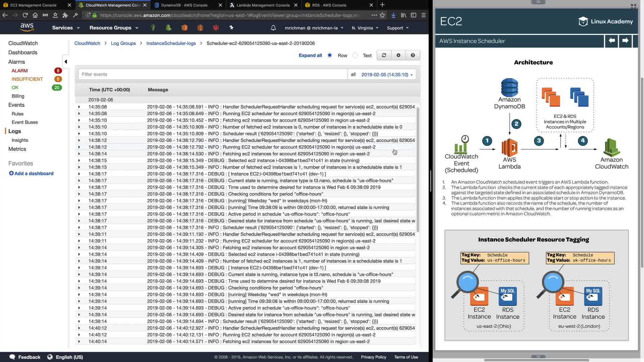644x362 pixels.
Task: Select the Text view radio button
Action: 355,55
